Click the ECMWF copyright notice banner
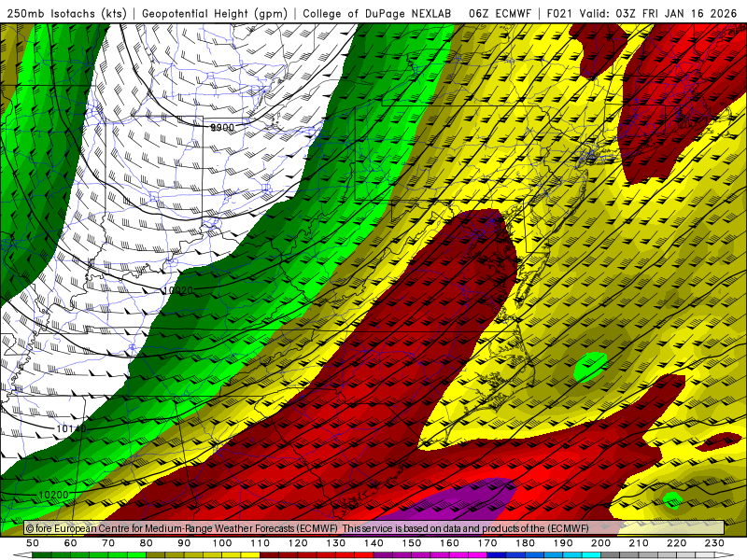Screen dimensions: 747x560 click(374, 528)
